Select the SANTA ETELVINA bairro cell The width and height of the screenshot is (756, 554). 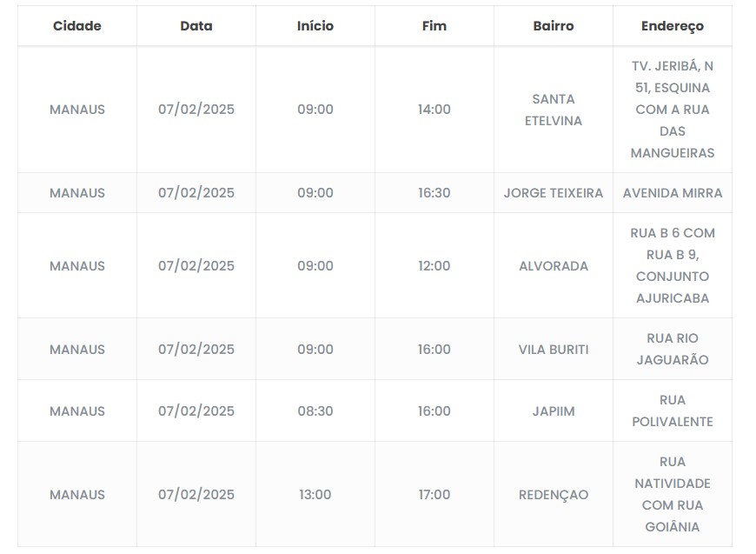pos(554,110)
